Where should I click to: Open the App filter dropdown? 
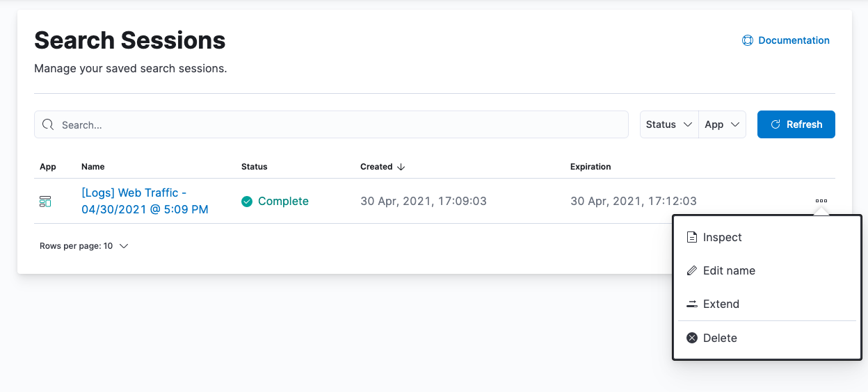pyautogui.click(x=722, y=124)
